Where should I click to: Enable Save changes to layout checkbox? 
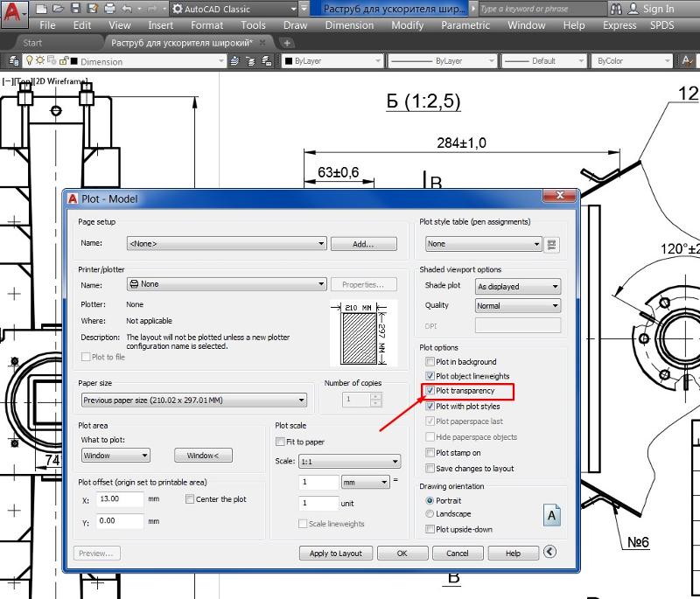click(430, 469)
